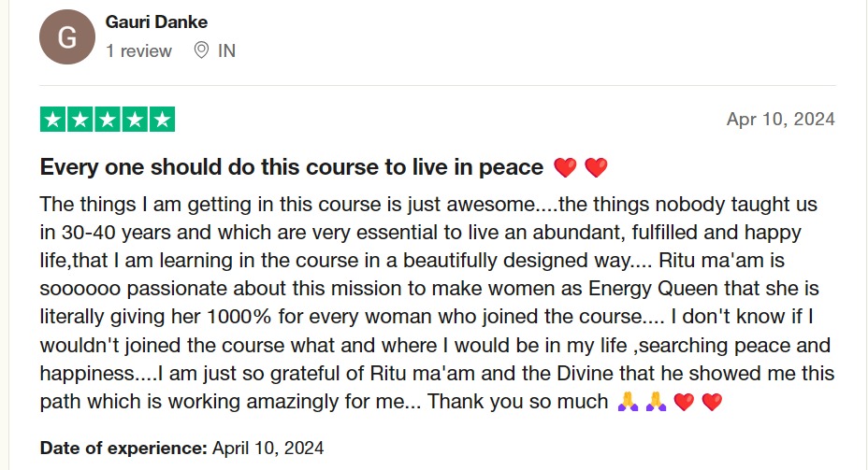This screenshot has height=470, width=868.
Task: Click the fourth green rating star
Action: pos(135,120)
